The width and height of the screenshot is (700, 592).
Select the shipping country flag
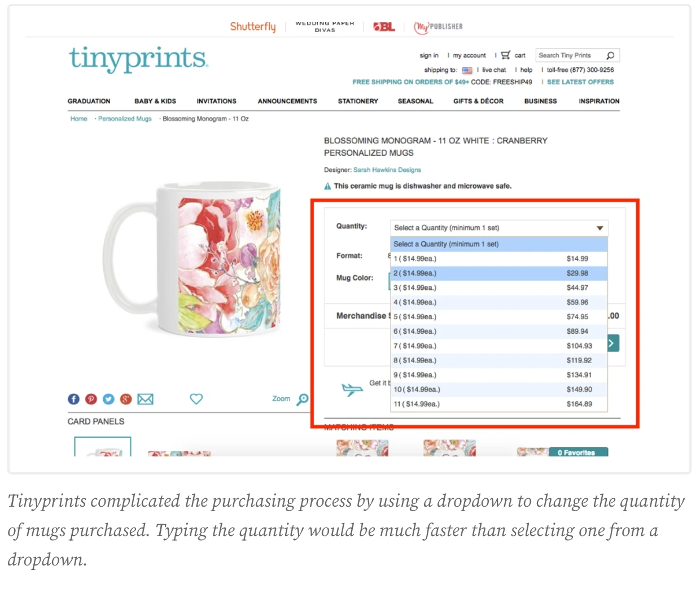(467, 71)
